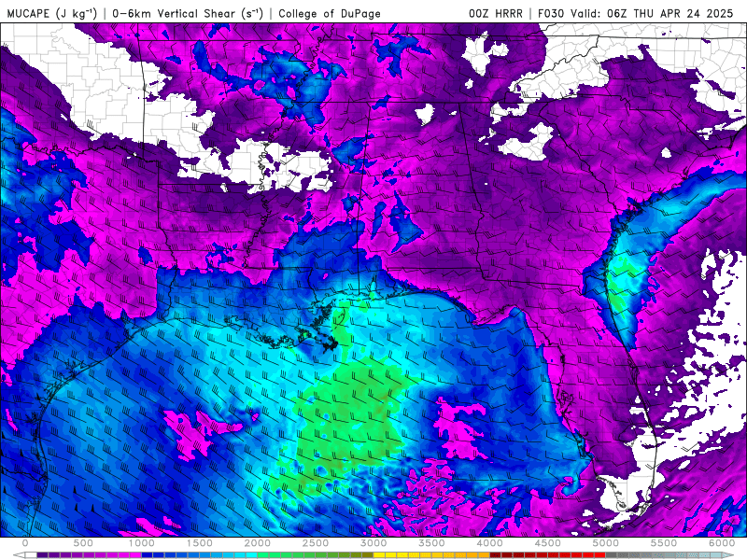747x560 pixels.
Task: Click the 0 tick label on the color scale
Action: (x=25, y=543)
